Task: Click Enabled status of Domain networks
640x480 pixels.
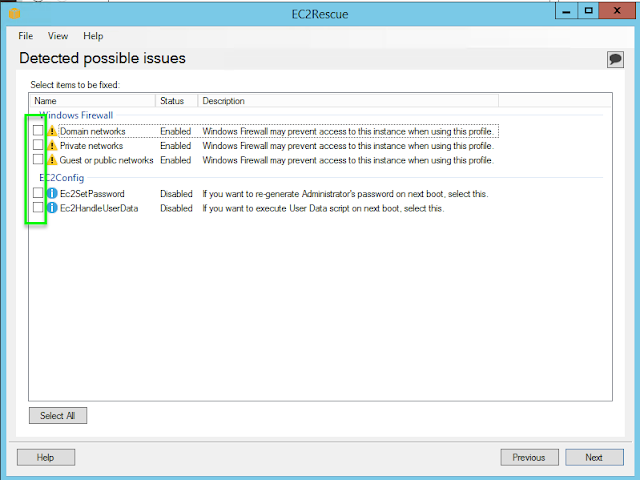Action: tap(176, 131)
